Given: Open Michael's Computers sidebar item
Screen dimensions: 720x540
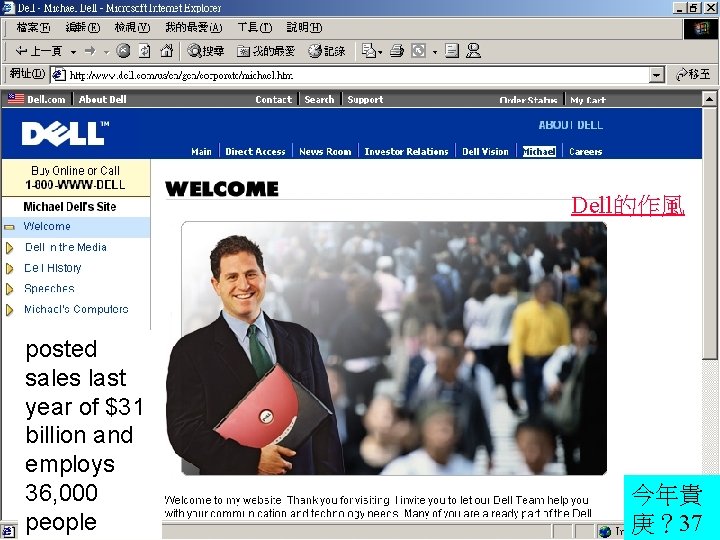Looking at the screenshot, I should pos(76,309).
